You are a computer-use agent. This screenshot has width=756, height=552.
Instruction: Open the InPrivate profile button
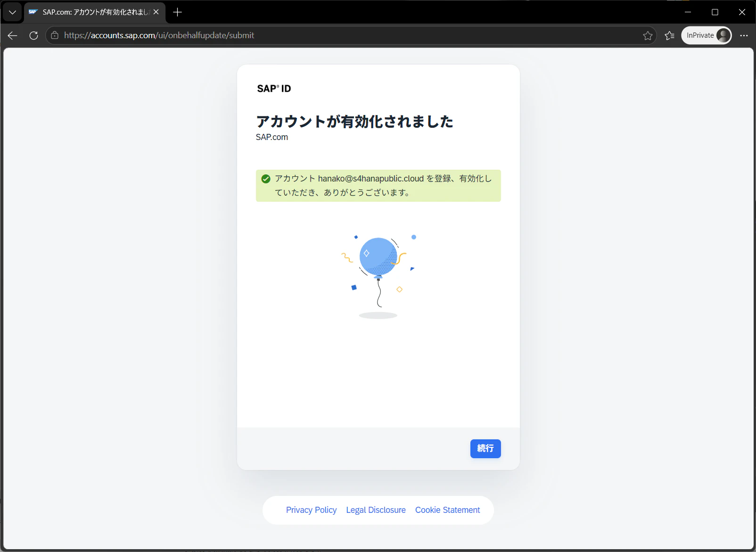tap(706, 35)
